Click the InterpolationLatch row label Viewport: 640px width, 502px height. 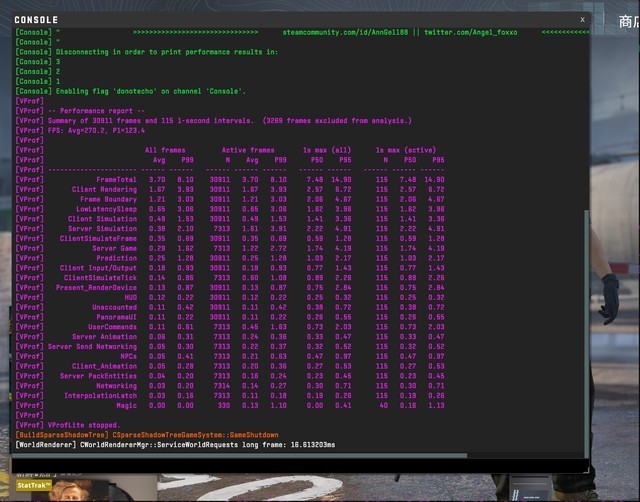click(100, 395)
